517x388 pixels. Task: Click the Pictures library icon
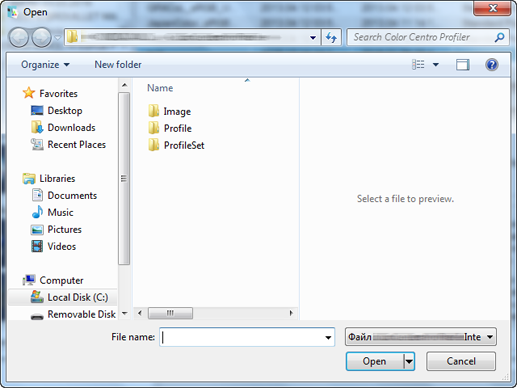click(x=37, y=230)
